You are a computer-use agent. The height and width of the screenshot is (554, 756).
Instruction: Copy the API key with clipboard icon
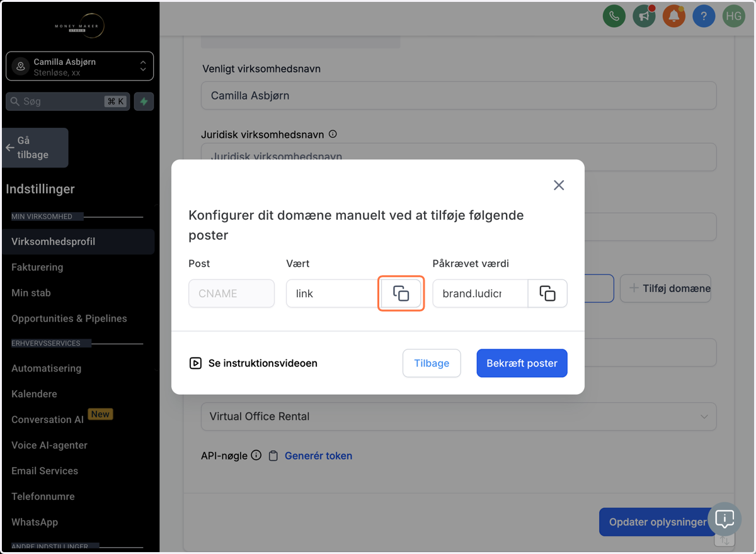[x=273, y=456]
